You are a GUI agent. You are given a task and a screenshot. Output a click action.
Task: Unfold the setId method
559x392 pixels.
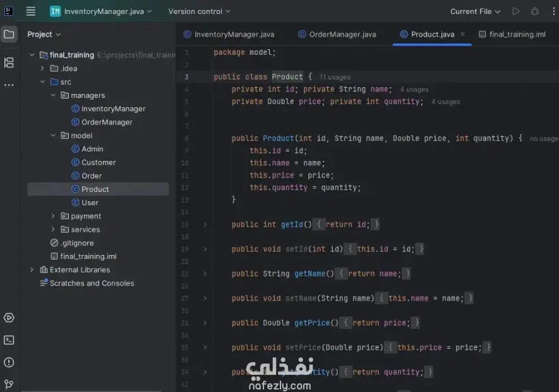(205, 249)
